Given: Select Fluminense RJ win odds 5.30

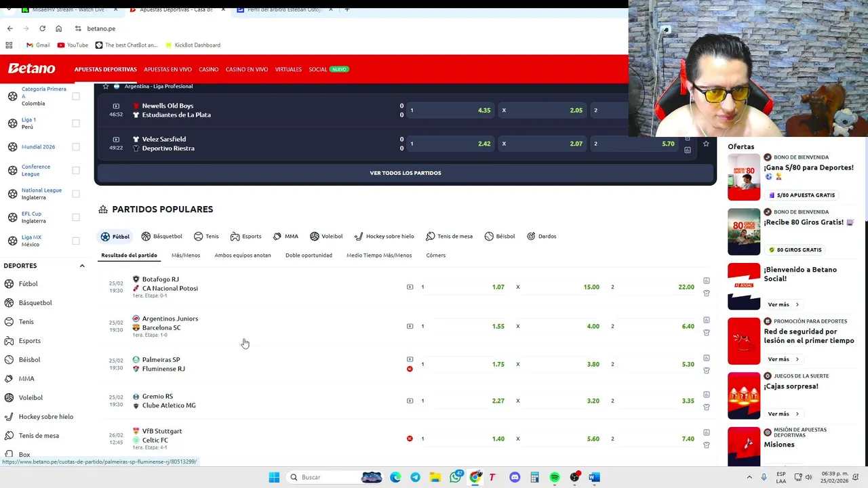Looking at the screenshot, I should [652, 364].
